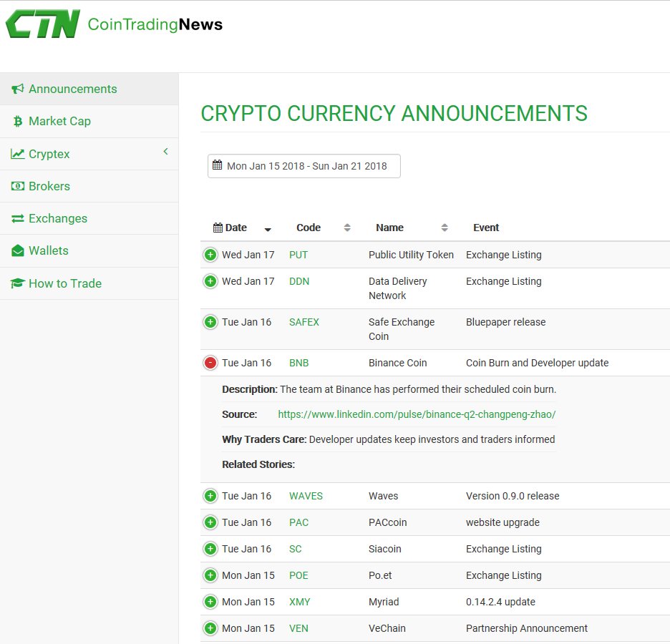Click the CTN logo image
The image size is (670, 644).
[43, 24]
